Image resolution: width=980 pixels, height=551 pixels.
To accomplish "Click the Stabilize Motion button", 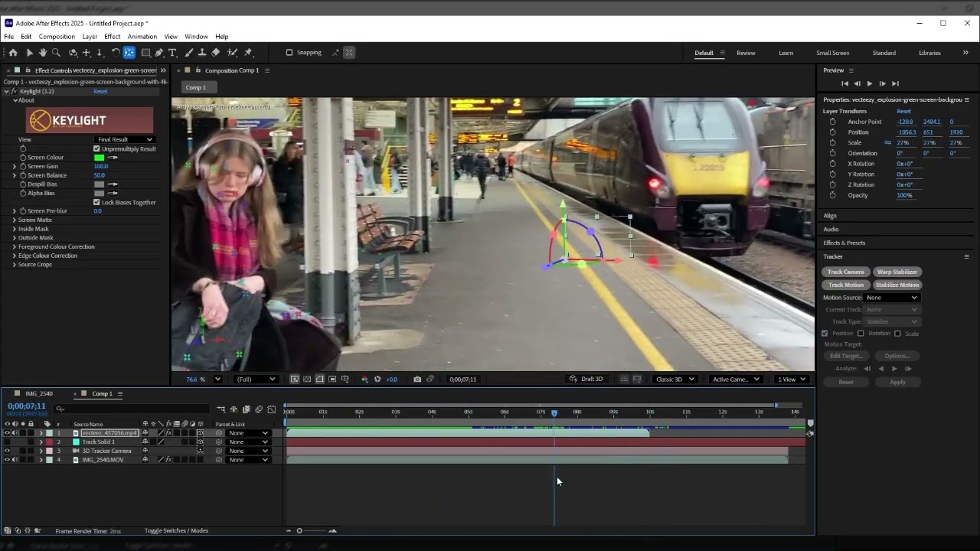I will pos(897,285).
